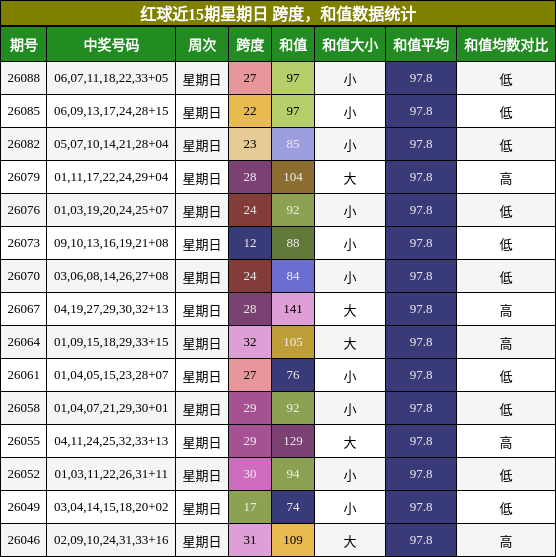This screenshot has width=556, height=557.
Task: Select span cell 31 in row 26046
Action: 250,540
